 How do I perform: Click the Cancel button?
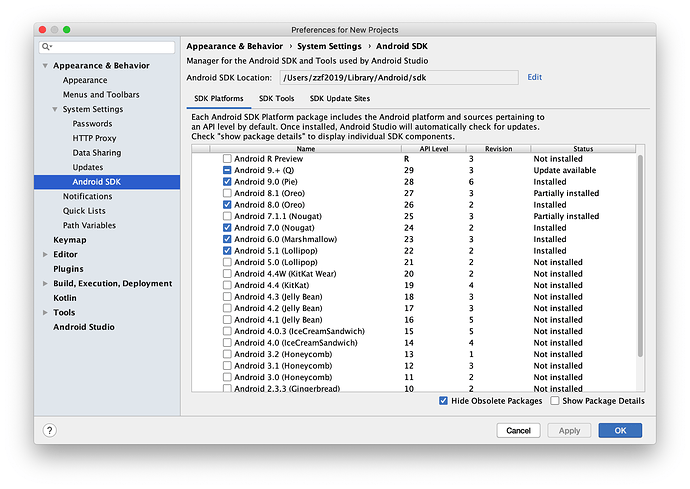coord(518,430)
